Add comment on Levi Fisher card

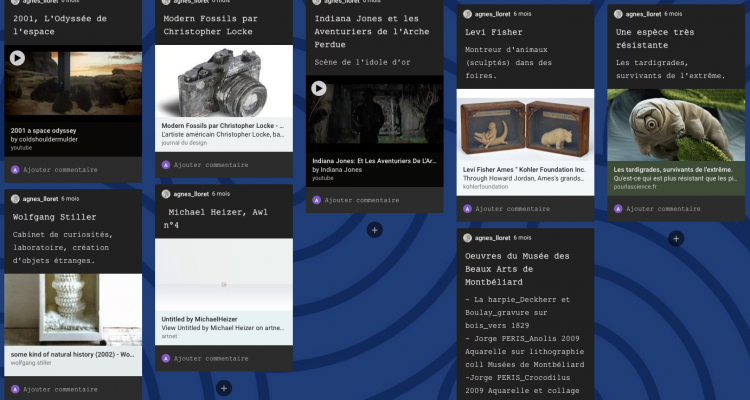pos(512,209)
